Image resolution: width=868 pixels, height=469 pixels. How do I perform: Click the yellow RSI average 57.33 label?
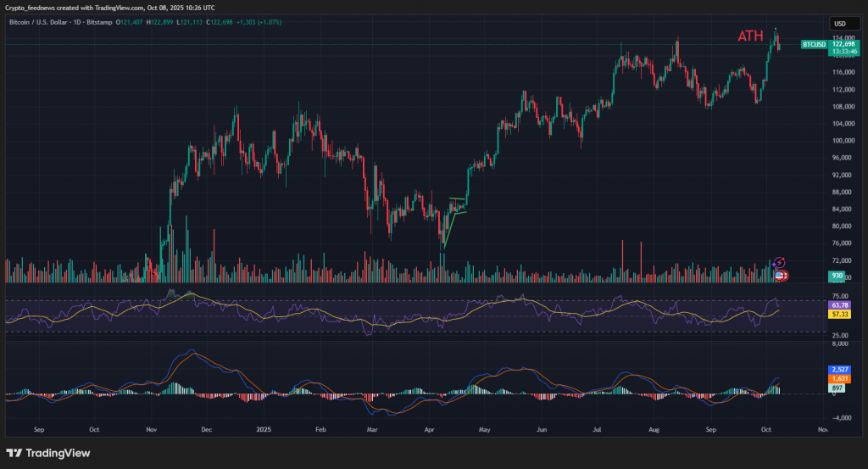click(x=842, y=314)
